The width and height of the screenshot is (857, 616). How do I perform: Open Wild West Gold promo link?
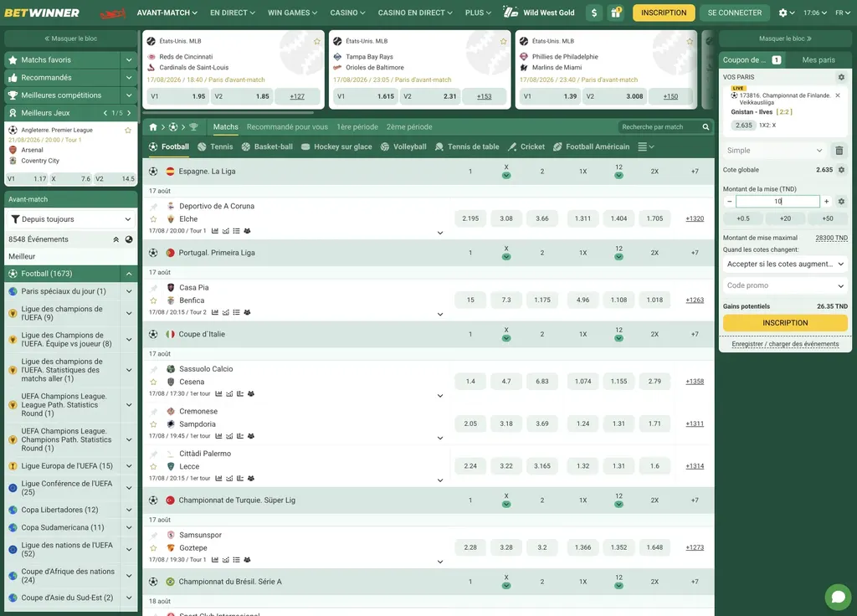point(538,13)
